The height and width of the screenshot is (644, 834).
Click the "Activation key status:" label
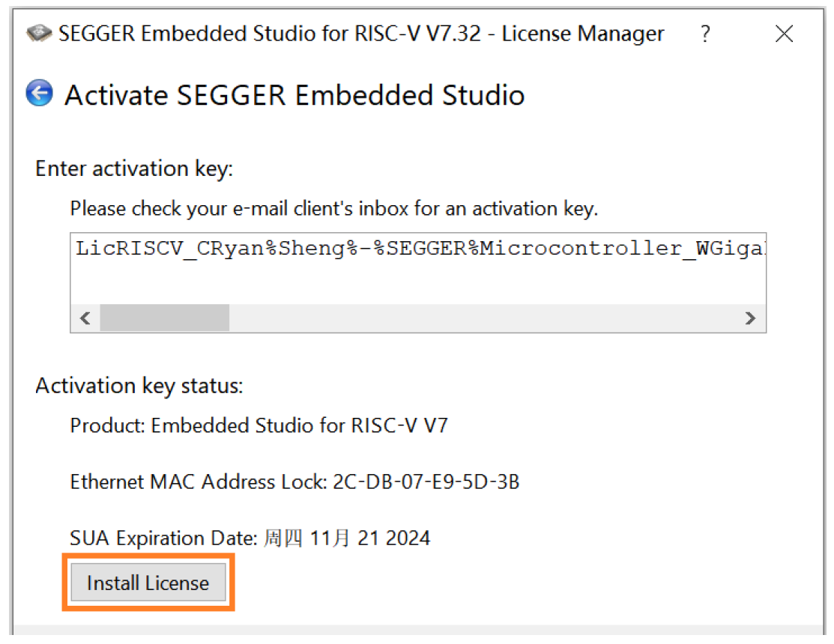139,386
